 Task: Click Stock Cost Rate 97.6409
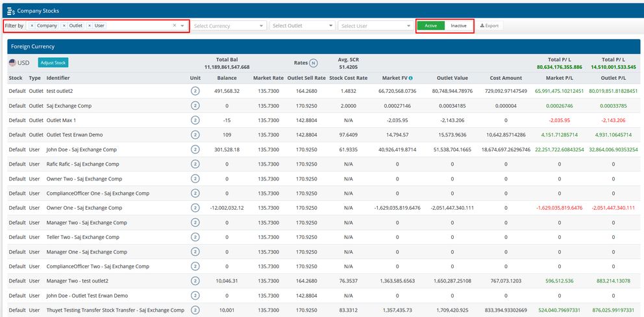[348, 135]
